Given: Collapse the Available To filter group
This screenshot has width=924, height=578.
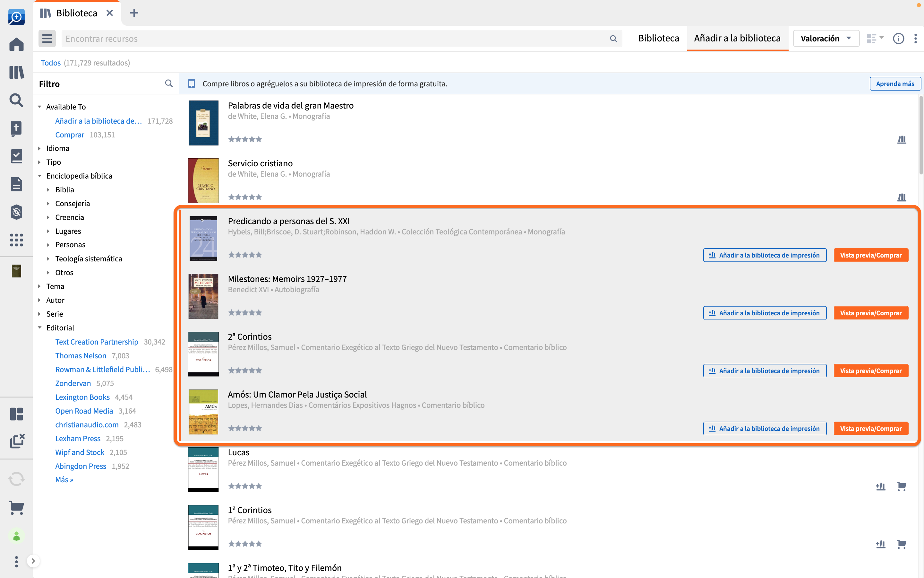Looking at the screenshot, I should click(39, 107).
